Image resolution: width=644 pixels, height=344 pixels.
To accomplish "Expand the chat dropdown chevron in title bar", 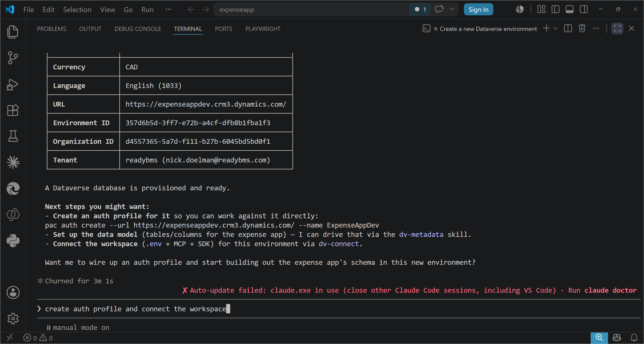I will (452, 9).
